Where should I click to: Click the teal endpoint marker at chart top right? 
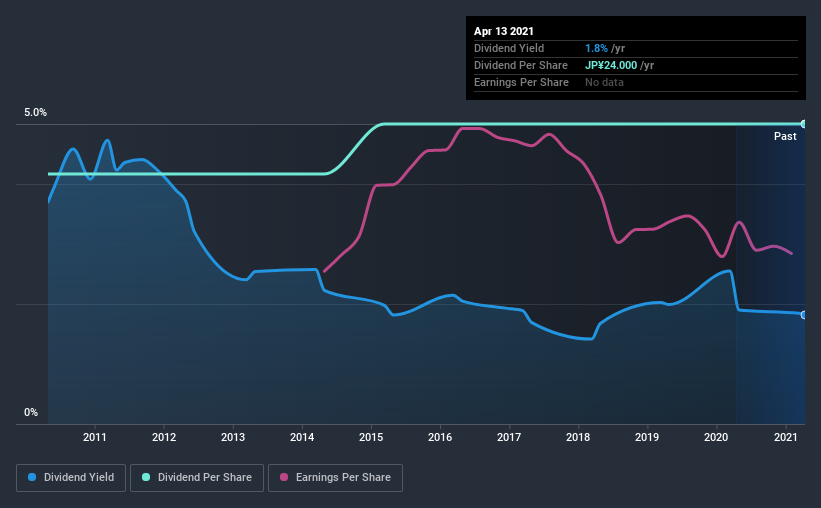pos(804,124)
